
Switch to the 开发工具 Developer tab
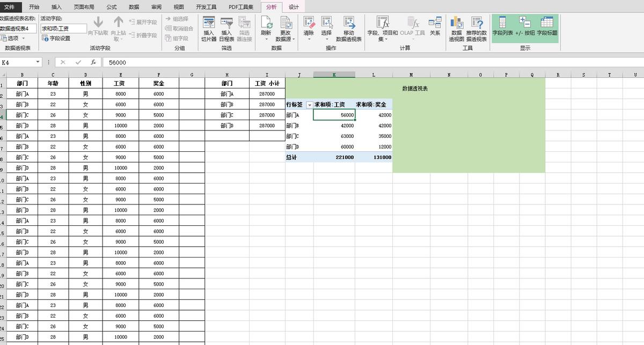point(206,7)
